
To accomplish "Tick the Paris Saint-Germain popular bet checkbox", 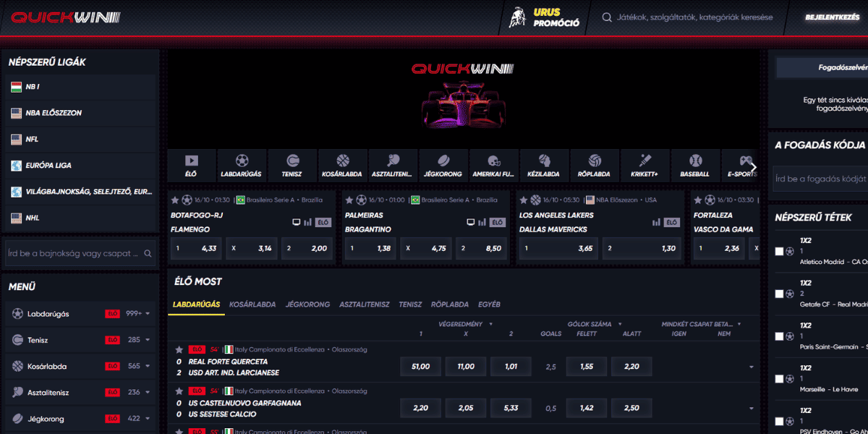I will (x=779, y=336).
